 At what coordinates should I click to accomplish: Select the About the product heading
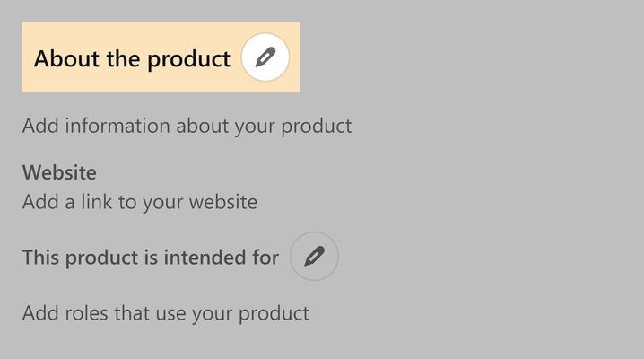click(132, 58)
